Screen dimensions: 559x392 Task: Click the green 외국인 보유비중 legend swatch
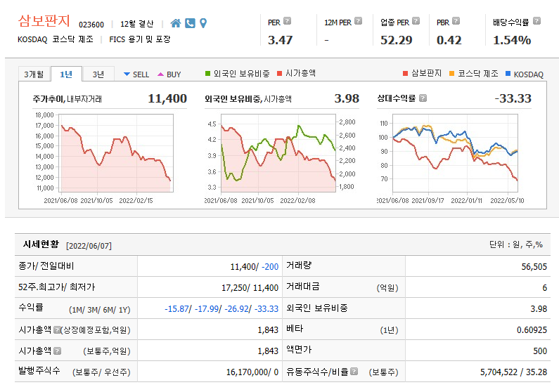coord(207,73)
